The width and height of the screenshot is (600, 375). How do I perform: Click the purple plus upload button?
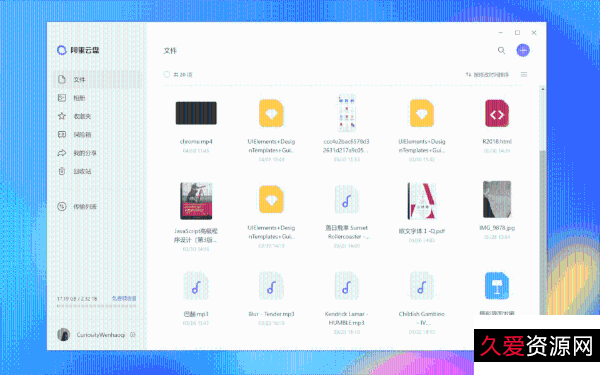tap(523, 50)
